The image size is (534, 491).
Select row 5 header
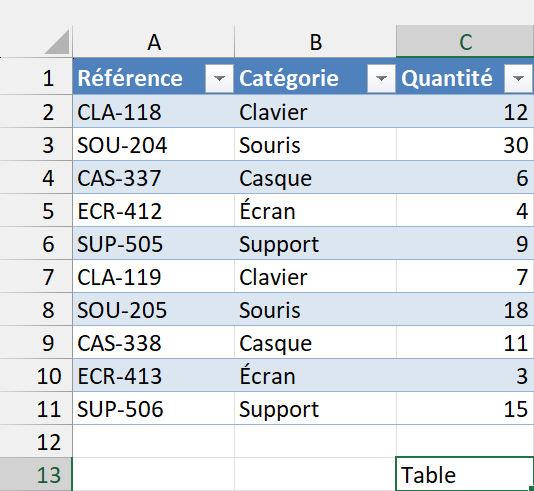pos(36,211)
